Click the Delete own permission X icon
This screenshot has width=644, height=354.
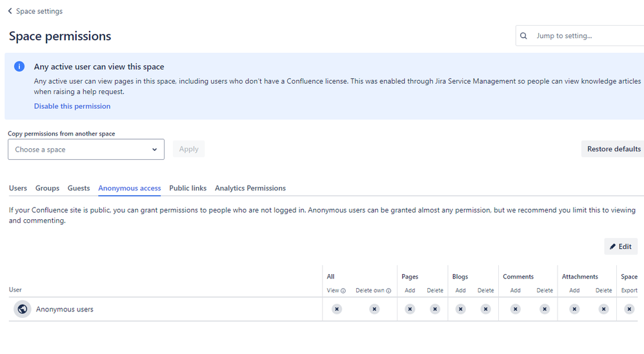click(x=374, y=309)
